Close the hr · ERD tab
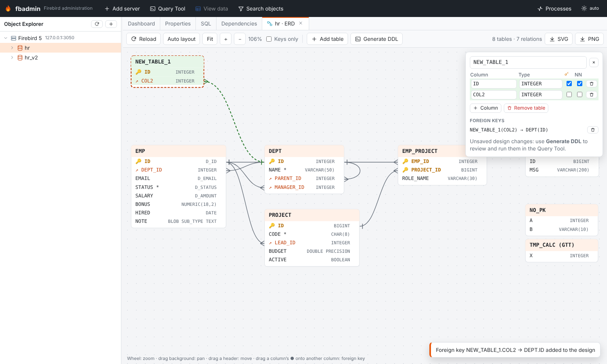Image resolution: width=607 pixels, height=364 pixels. click(301, 23)
